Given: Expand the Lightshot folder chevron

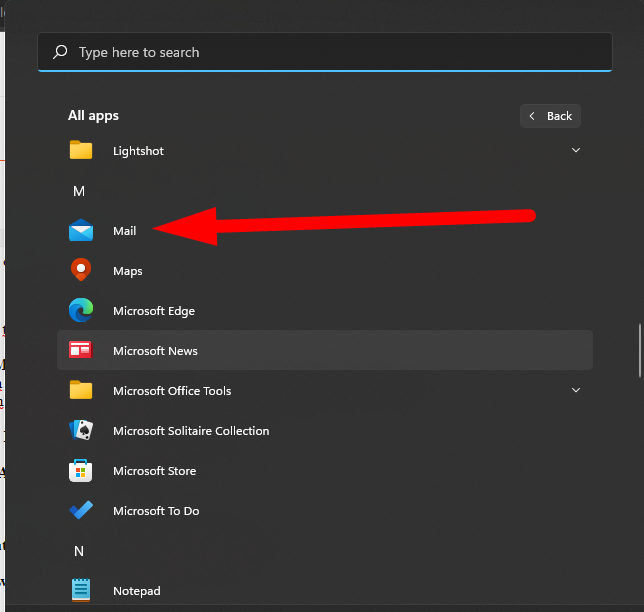Looking at the screenshot, I should click(x=576, y=150).
